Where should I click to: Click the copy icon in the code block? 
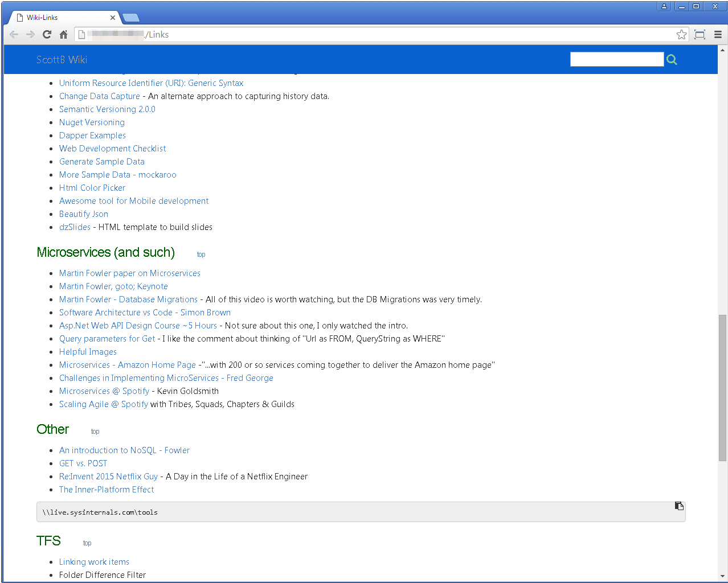pyautogui.click(x=679, y=506)
